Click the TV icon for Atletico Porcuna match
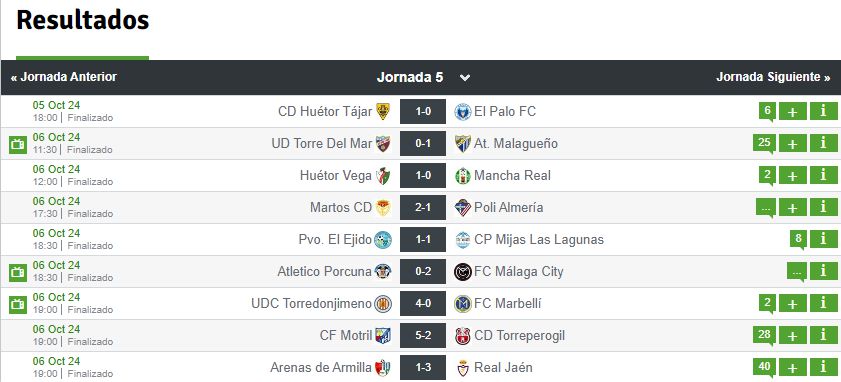Screen dimensions: 841x382 [18, 273]
